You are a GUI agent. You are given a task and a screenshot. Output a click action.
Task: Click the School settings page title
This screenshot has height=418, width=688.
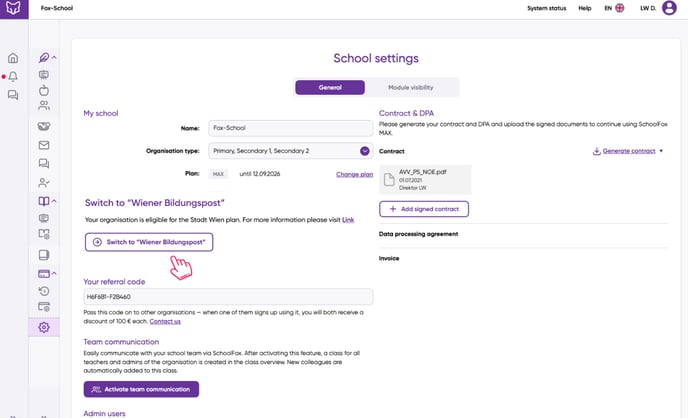click(x=376, y=58)
